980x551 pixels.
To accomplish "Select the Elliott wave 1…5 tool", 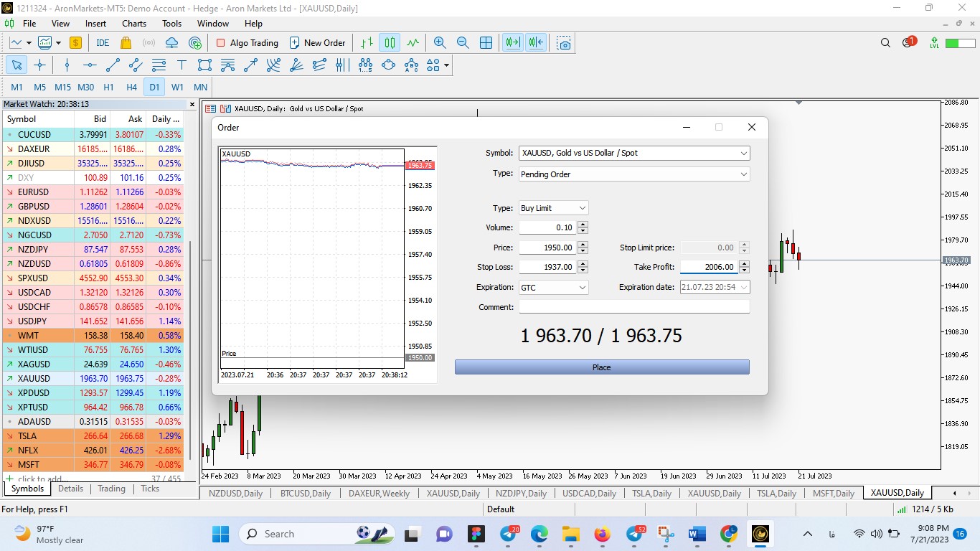I will pos(365,65).
